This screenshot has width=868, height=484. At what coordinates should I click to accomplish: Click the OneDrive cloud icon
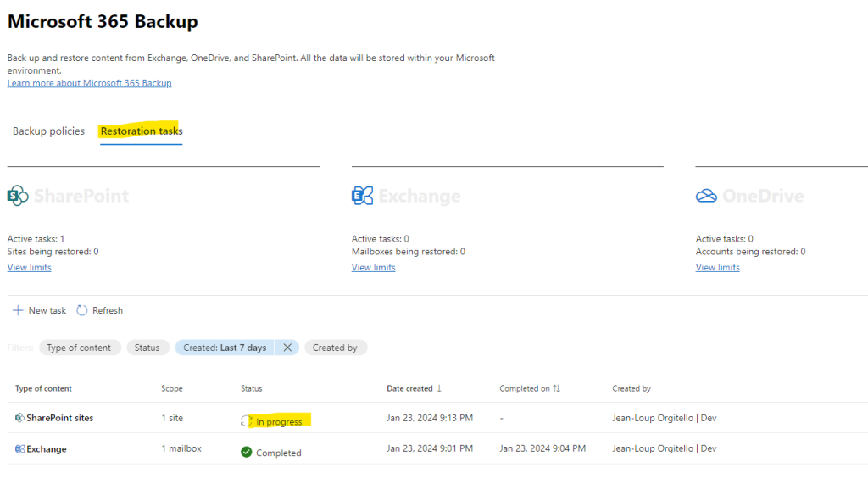[706, 196]
